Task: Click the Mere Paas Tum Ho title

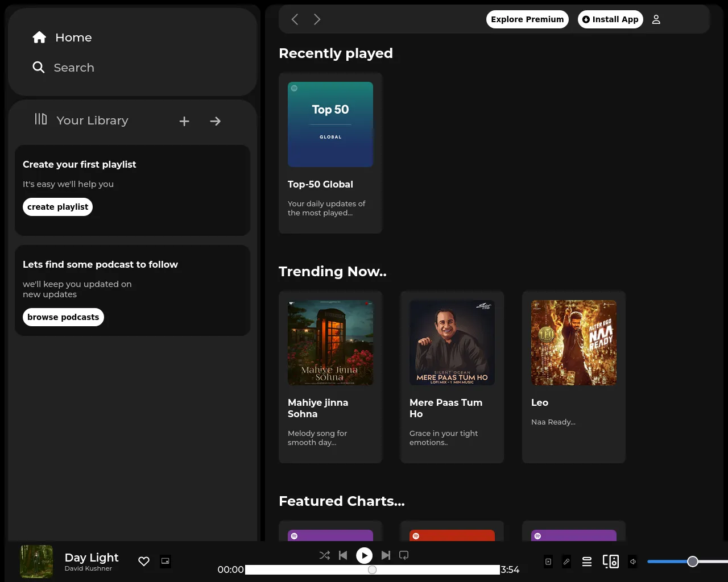Action: point(446,408)
